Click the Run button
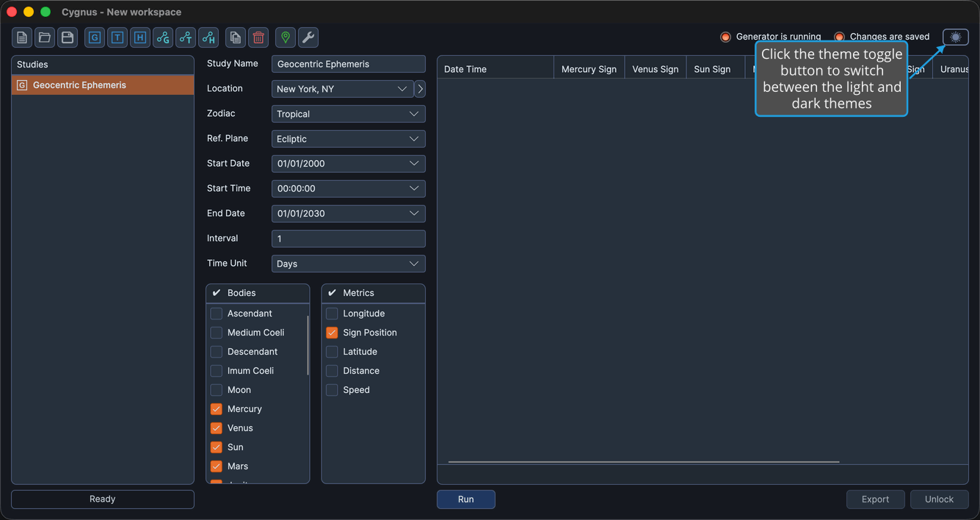Image resolution: width=980 pixels, height=520 pixels. (x=466, y=499)
